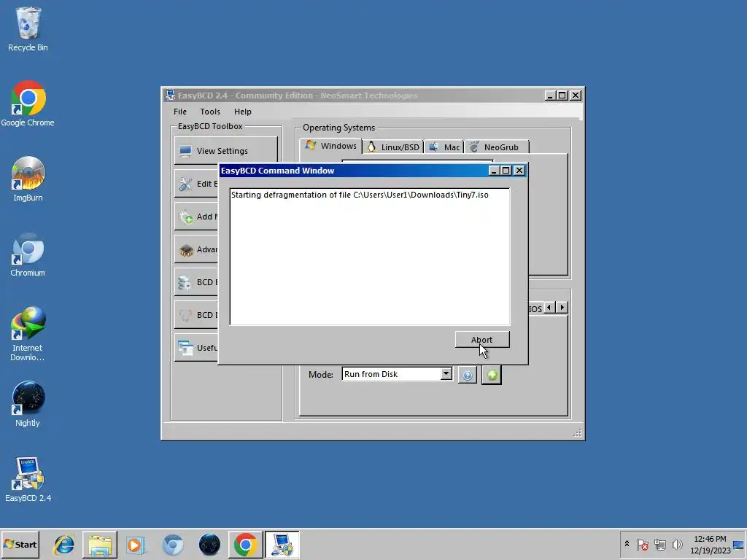Switch to the Windows operating systems tab
This screenshot has width=747, height=560.
pos(330,146)
